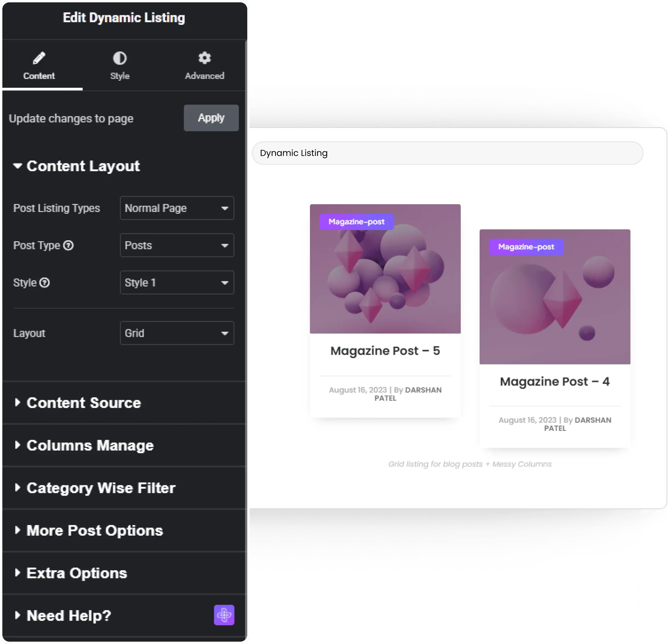668x644 pixels.
Task: Open Style 1 dropdown
Action: 177,283
